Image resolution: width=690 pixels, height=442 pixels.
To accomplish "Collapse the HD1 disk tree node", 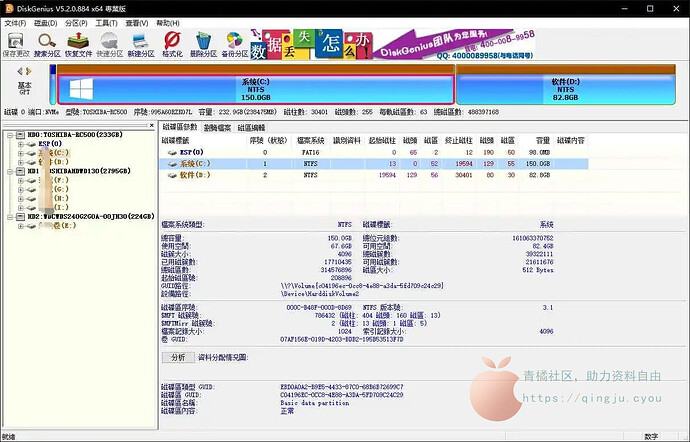I will (10, 170).
